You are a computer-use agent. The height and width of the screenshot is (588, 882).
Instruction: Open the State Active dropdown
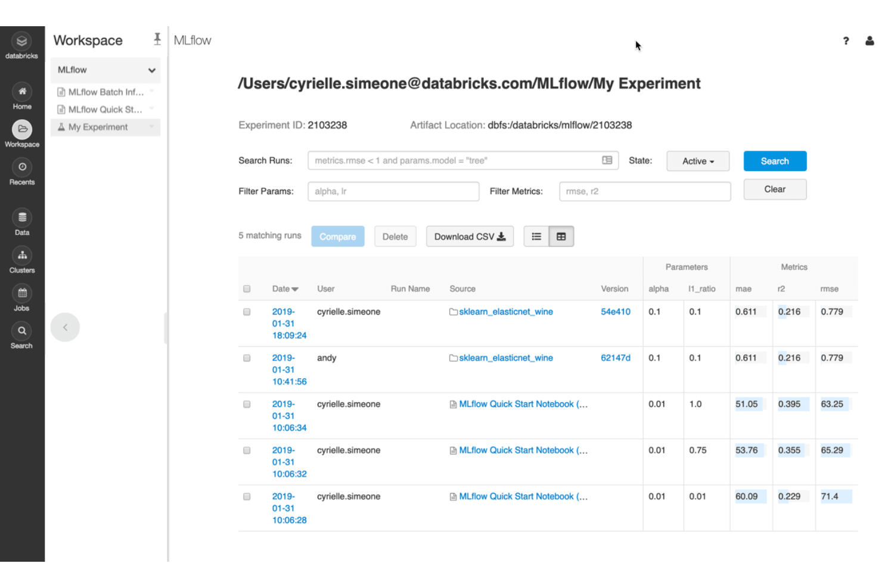pyautogui.click(x=697, y=161)
